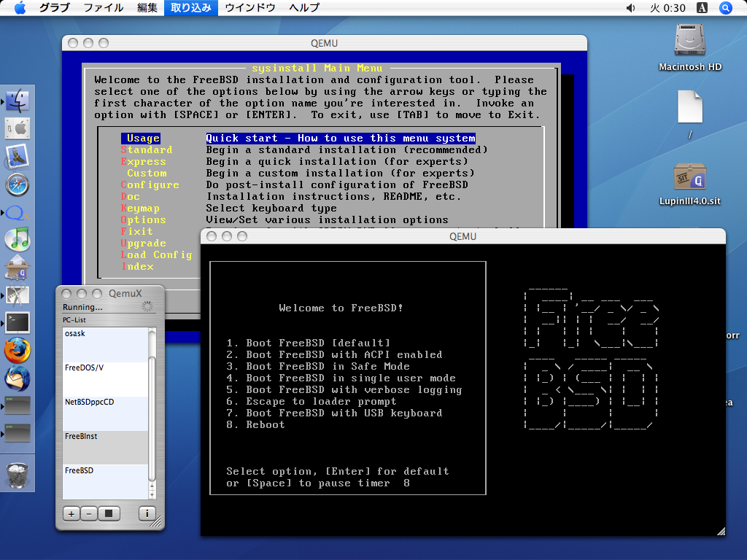The height and width of the screenshot is (560, 747).
Task: Select osask in the PC-List
Action: click(x=105, y=344)
